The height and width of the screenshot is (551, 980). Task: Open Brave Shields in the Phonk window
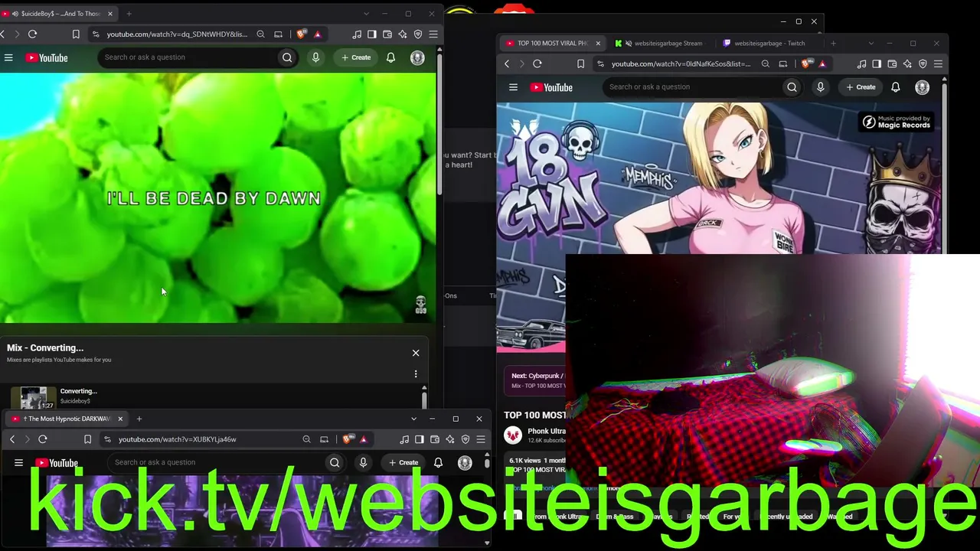[x=806, y=64]
